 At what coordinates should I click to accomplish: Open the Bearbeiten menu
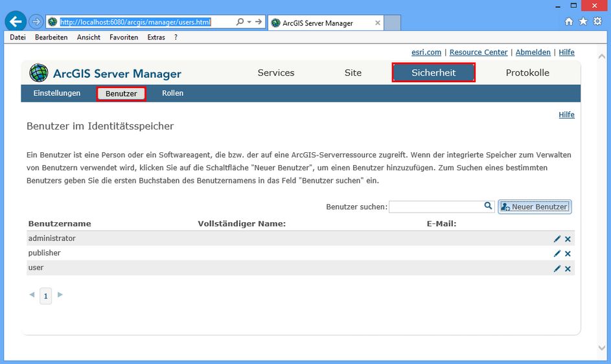[x=51, y=38]
